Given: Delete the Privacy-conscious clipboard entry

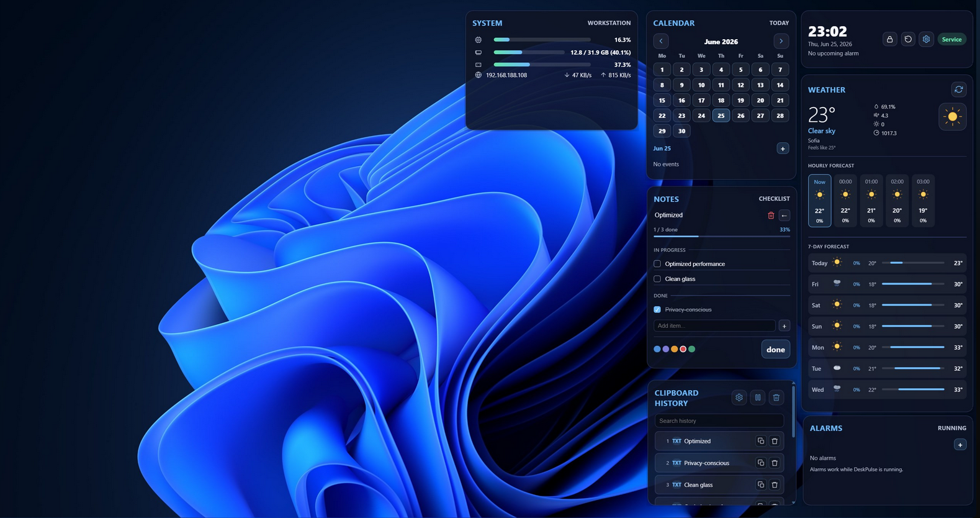Looking at the screenshot, I should 775,463.
